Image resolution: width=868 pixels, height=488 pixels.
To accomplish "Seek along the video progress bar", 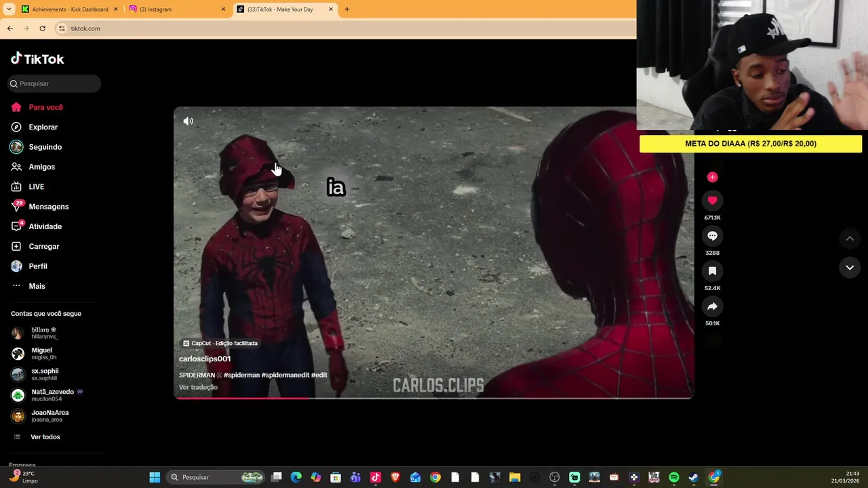I will coord(434,398).
